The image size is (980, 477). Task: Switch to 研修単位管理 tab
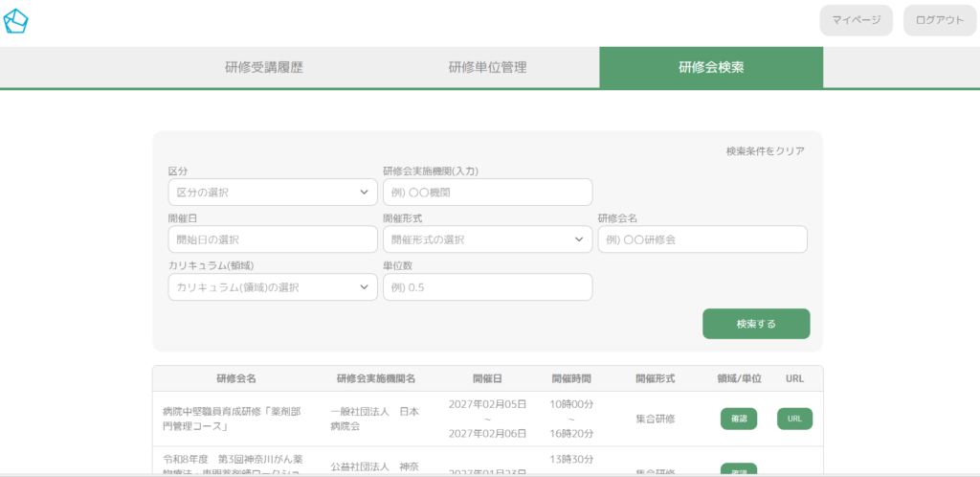487,67
